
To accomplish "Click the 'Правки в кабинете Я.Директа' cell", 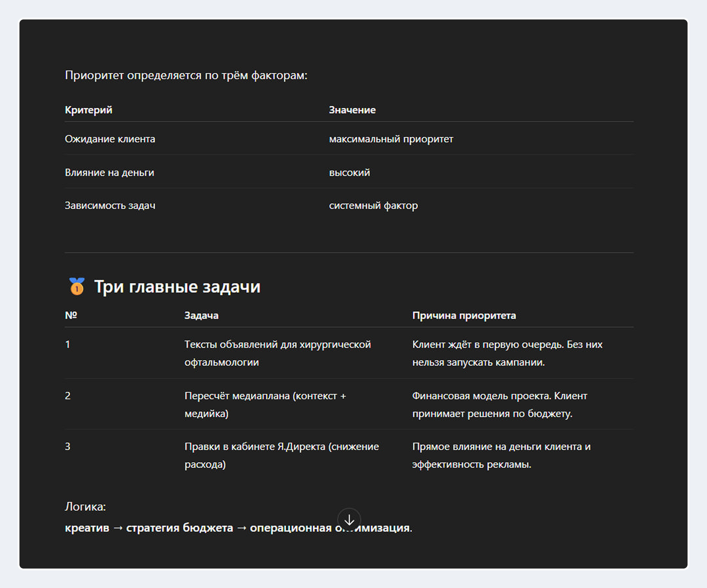I will pyautogui.click(x=281, y=455).
